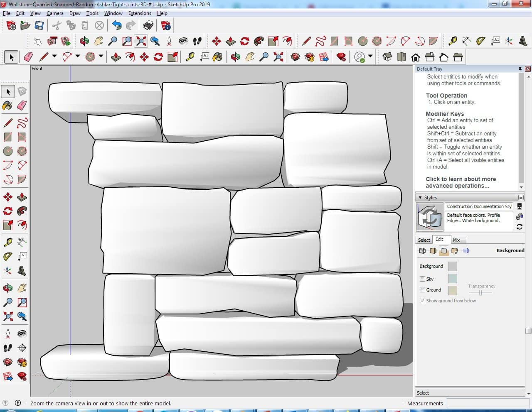Enable the Sky checkbox

[422, 279]
